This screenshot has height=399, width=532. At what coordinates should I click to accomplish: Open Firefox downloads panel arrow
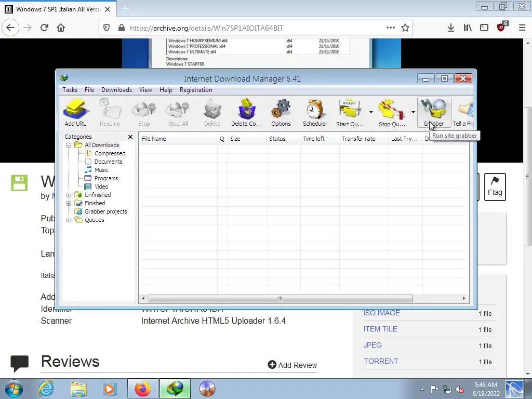[x=451, y=28]
